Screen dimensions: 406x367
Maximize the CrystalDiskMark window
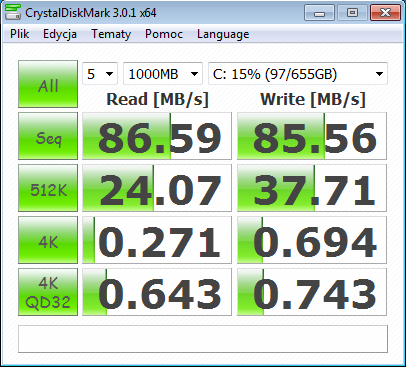(x=352, y=13)
